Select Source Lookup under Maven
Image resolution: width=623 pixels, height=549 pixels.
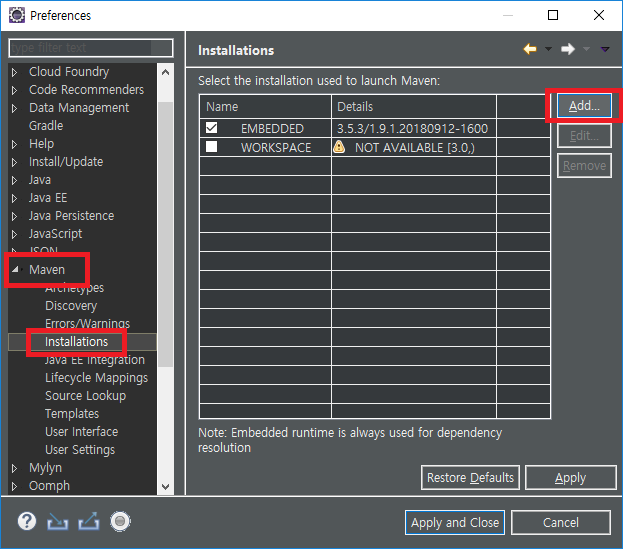point(85,396)
